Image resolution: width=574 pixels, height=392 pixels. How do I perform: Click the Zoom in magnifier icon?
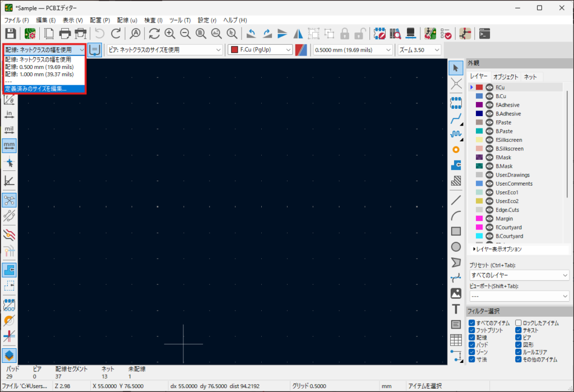[x=169, y=33]
